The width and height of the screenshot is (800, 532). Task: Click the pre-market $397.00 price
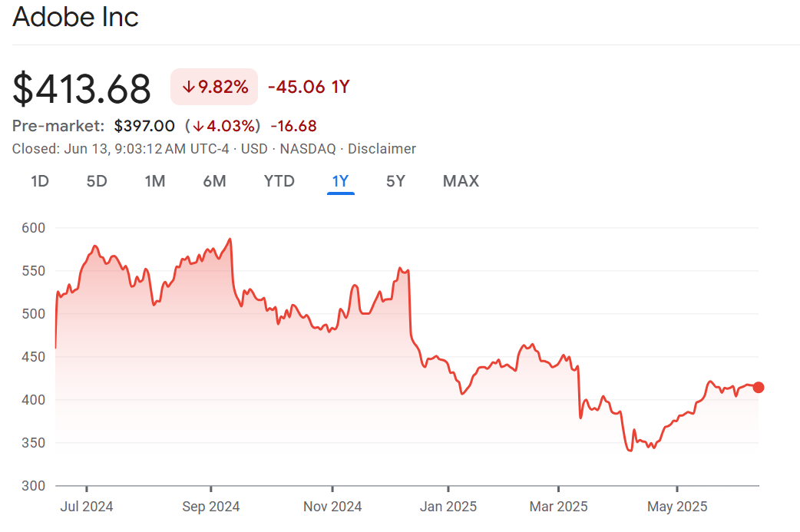[x=144, y=126]
